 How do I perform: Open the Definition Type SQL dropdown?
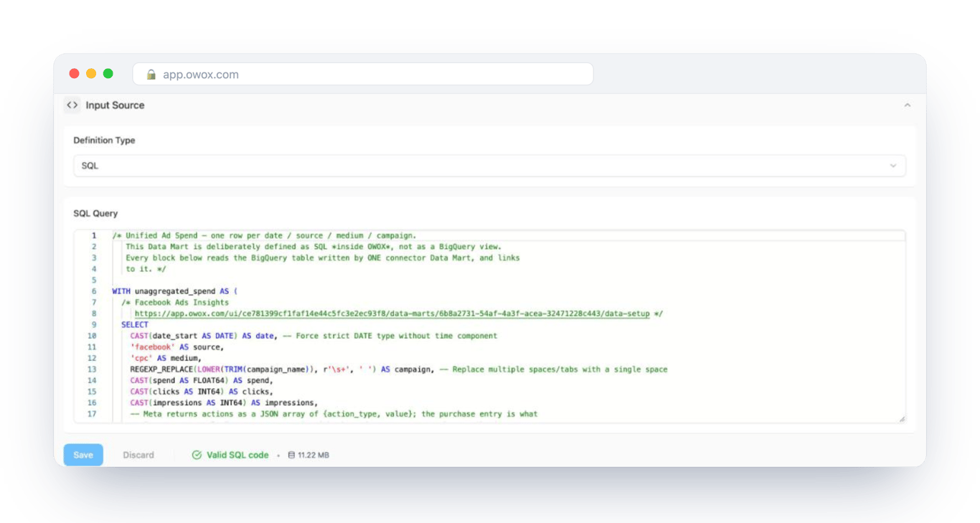pos(489,166)
